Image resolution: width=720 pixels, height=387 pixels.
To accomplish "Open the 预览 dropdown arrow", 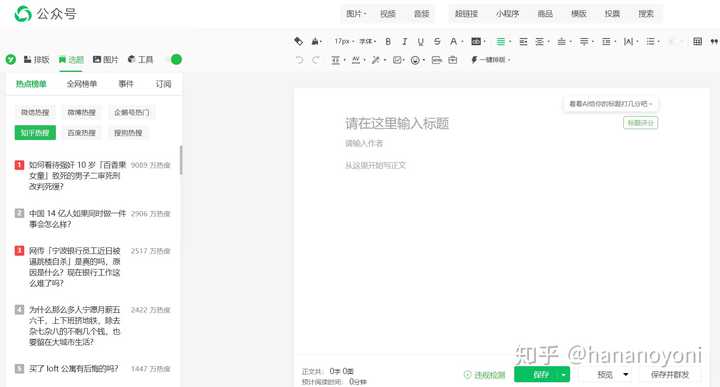I will tap(625, 375).
